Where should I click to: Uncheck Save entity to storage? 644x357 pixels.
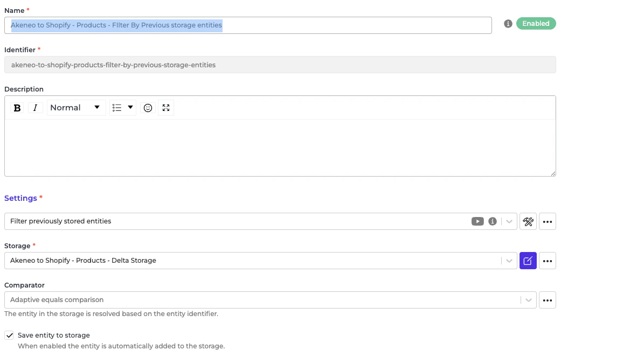point(9,335)
